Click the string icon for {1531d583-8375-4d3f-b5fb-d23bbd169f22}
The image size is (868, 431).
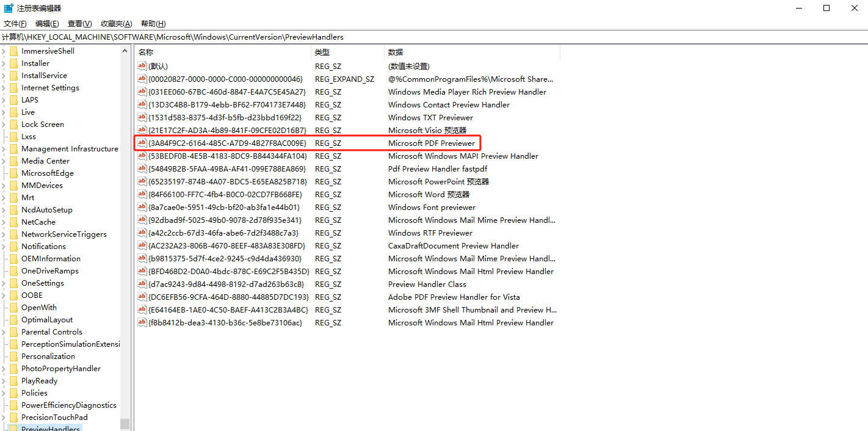click(x=142, y=117)
